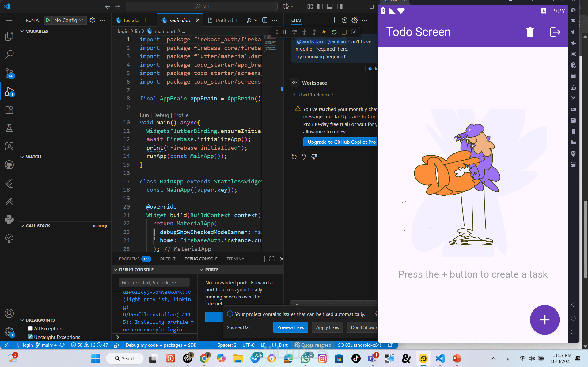Start a new chat with plus icon
Image resolution: width=588 pixels, height=367 pixels.
(x=334, y=20)
